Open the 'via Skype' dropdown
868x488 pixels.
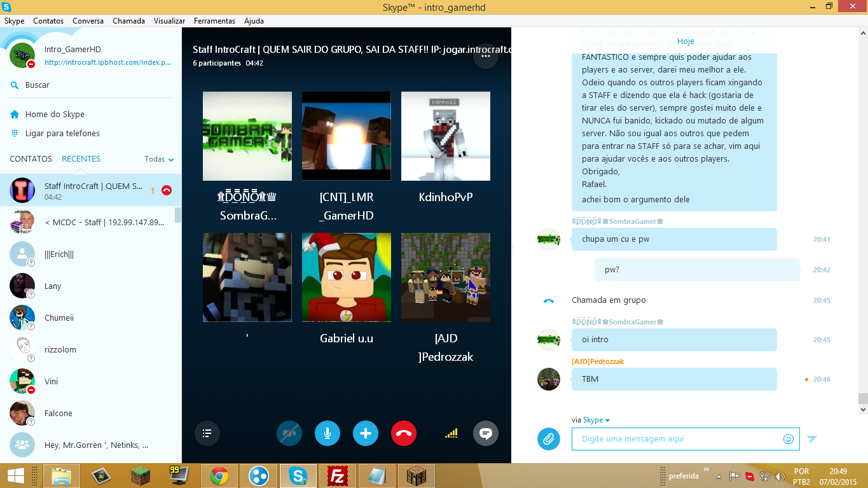coord(591,420)
